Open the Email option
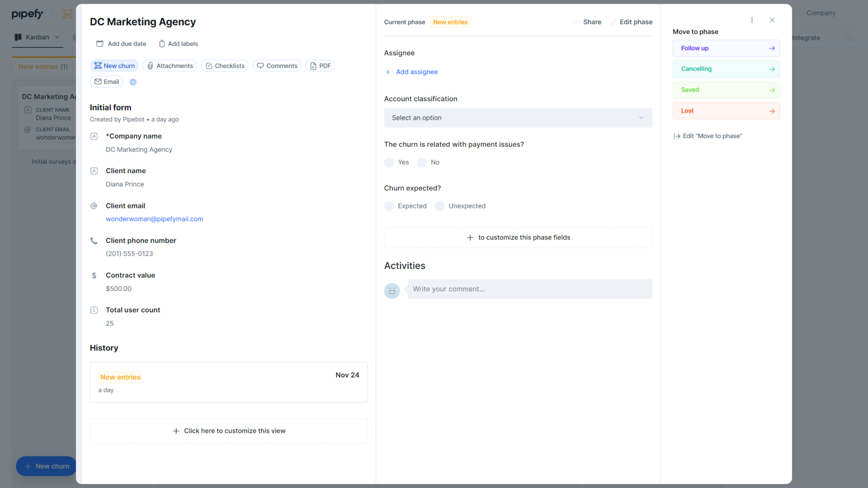Screen dimensions: 868x488 point(106,81)
